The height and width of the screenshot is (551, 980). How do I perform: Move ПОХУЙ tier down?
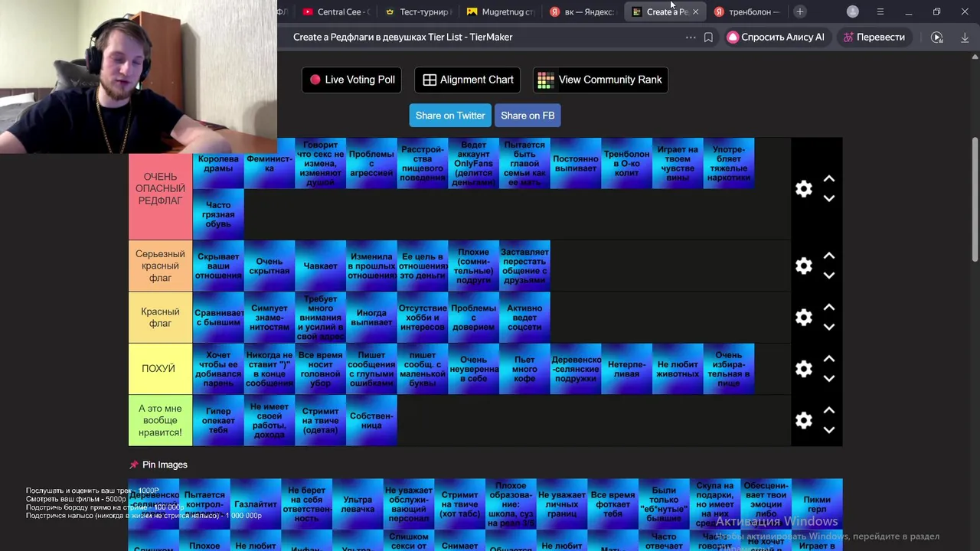[828, 379]
